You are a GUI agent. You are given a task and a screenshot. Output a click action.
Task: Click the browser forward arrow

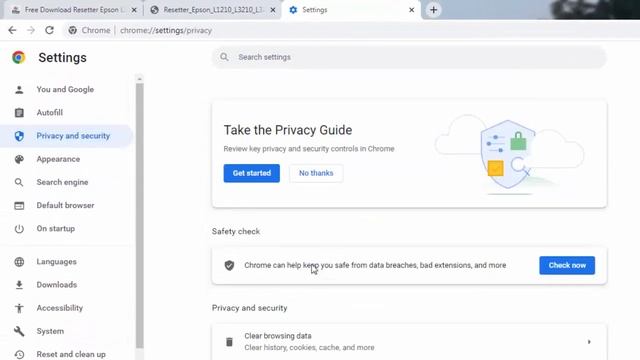[x=31, y=30]
